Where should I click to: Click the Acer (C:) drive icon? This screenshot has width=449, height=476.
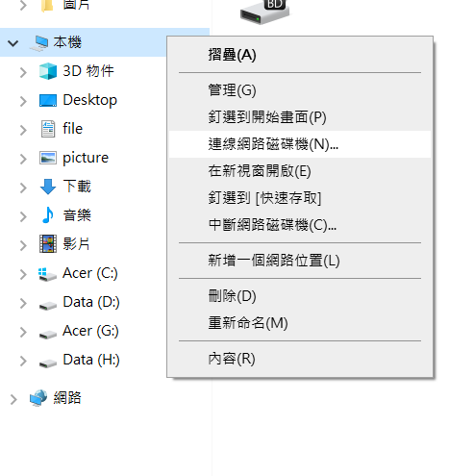(x=47, y=274)
